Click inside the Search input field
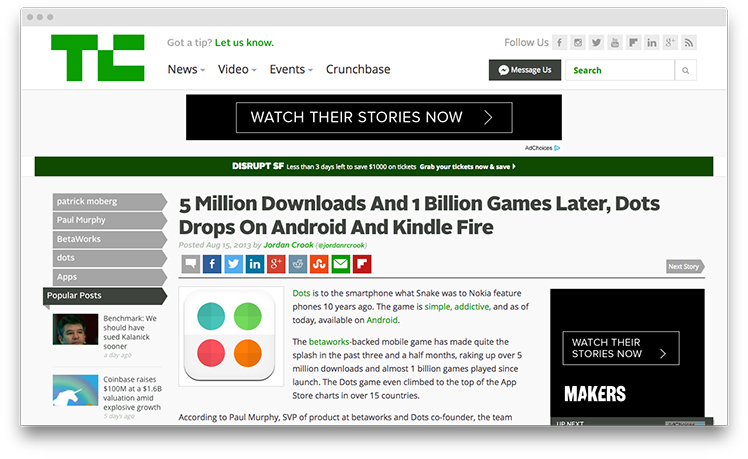748x459 pixels. [x=620, y=70]
